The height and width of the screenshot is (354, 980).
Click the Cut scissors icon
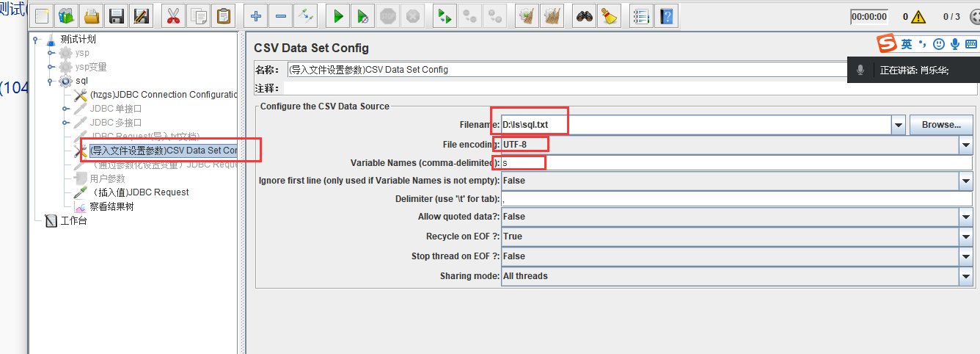[x=173, y=16]
